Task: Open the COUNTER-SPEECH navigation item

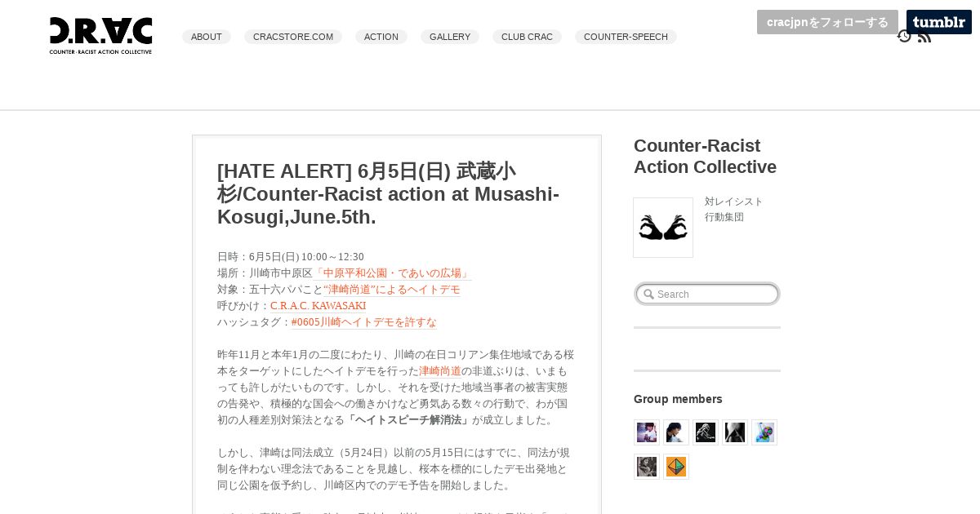Action: pyautogui.click(x=626, y=37)
